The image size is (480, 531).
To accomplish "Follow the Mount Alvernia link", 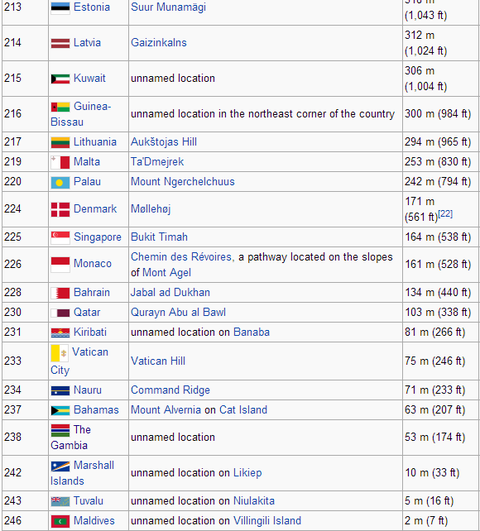I will click(x=166, y=410).
